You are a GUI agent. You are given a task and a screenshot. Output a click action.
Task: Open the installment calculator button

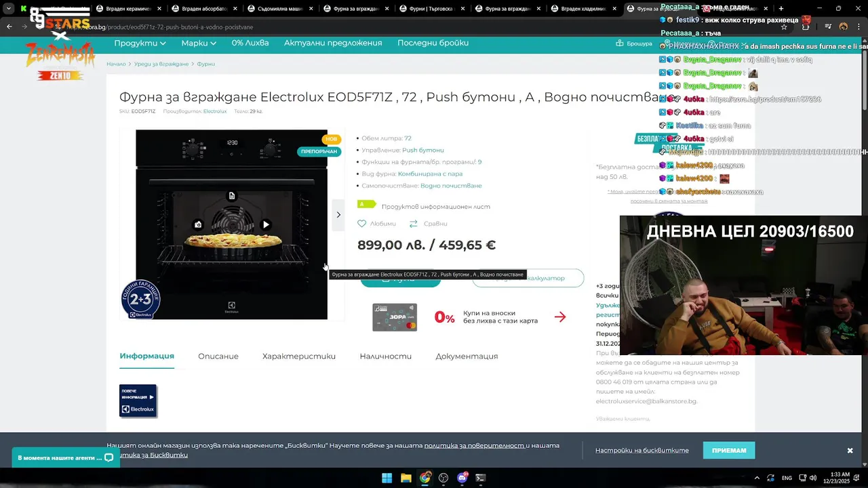[x=528, y=278]
